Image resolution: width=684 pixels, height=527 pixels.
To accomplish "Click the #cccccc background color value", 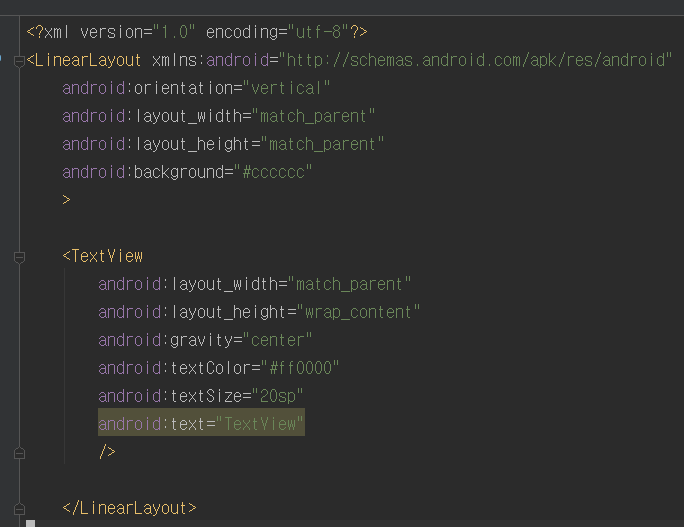I will pos(273,172).
